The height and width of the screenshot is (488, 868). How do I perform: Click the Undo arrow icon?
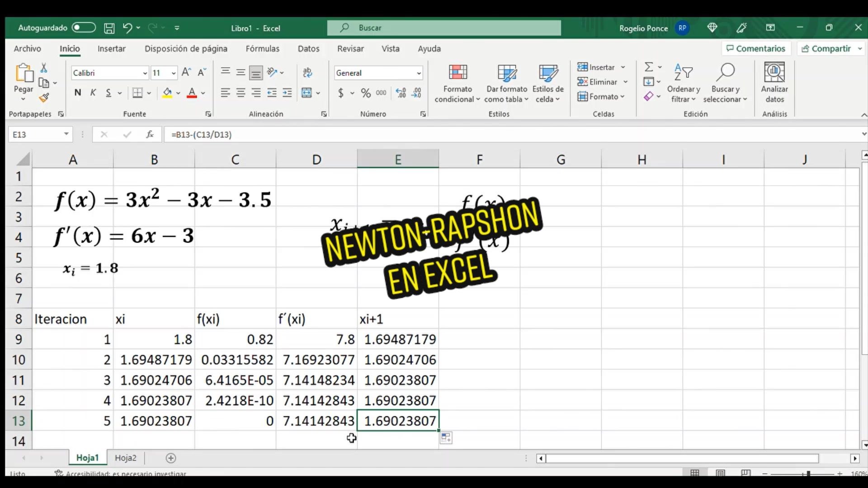tap(127, 28)
